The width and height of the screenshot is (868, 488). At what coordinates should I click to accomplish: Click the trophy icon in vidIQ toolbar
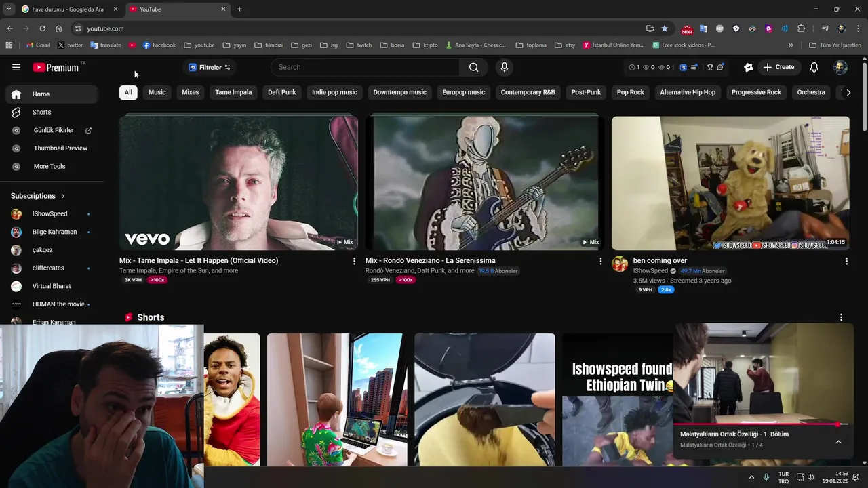coord(710,67)
